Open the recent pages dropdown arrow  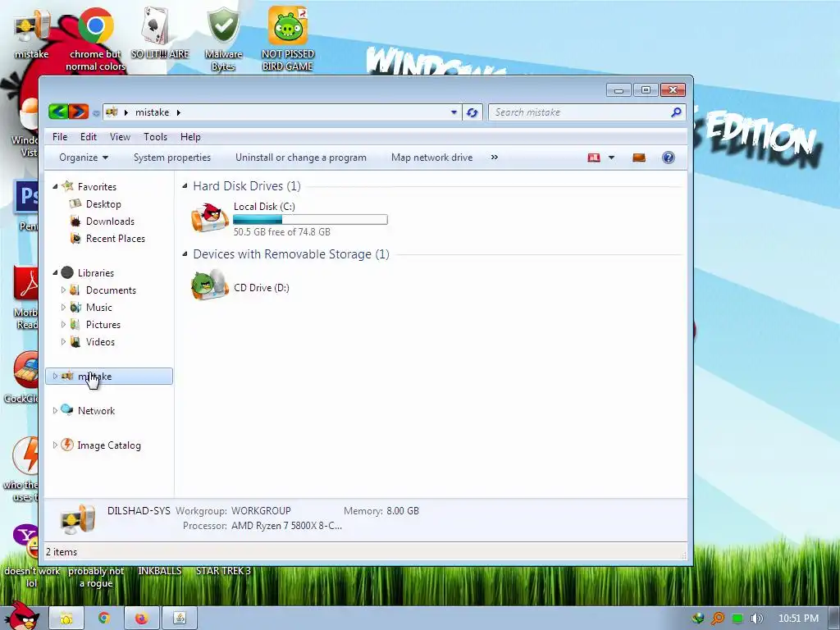96,113
